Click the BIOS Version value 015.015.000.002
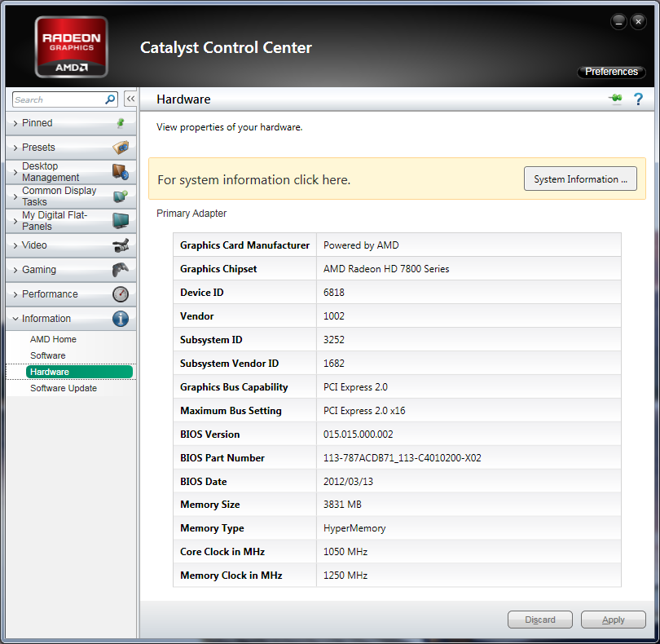Viewport: 660px width, 644px height. tap(359, 434)
